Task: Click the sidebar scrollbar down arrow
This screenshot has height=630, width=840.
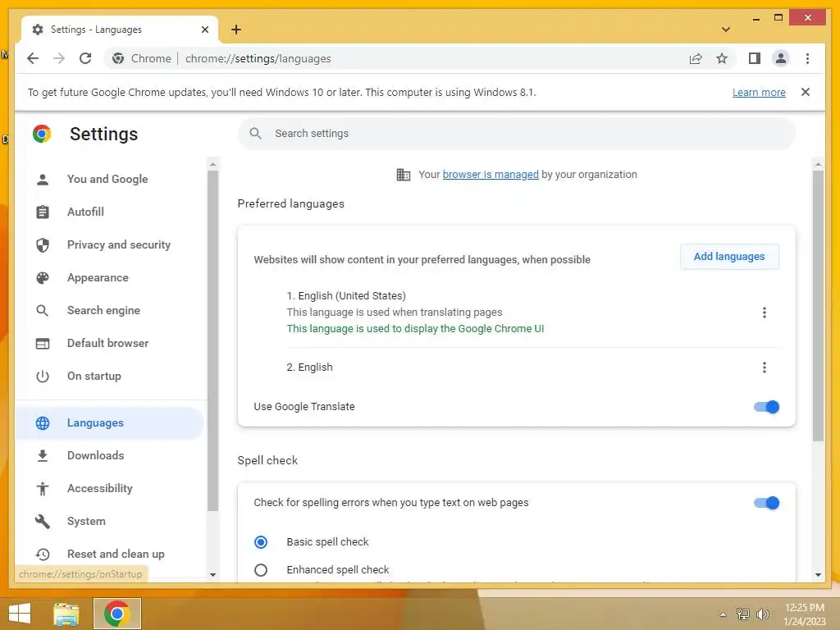Action: (x=212, y=575)
